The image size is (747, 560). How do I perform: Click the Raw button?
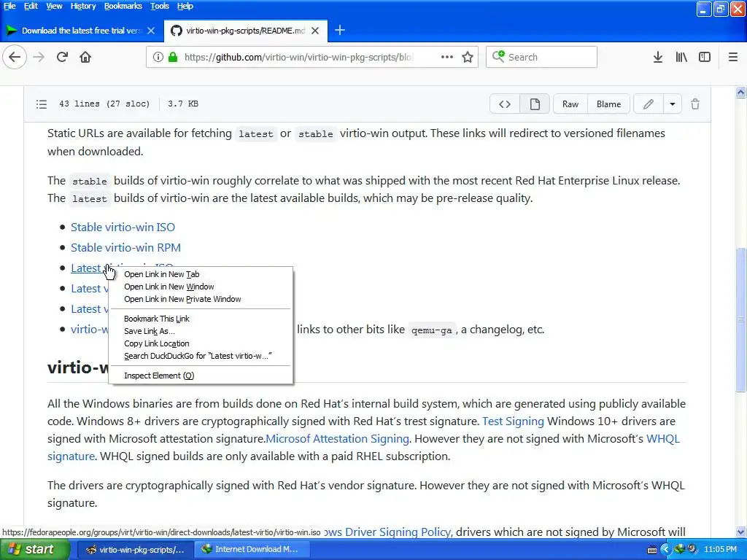click(x=570, y=104)
